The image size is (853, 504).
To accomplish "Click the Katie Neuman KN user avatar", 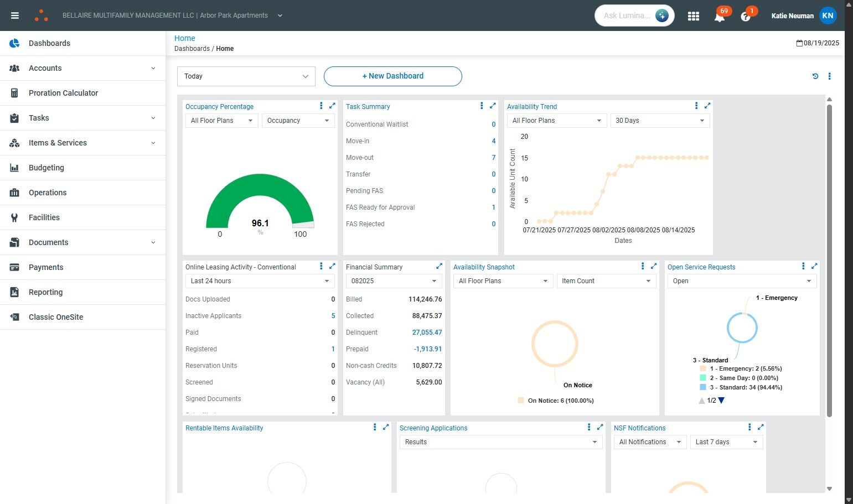I will click(x=828, y=15).
